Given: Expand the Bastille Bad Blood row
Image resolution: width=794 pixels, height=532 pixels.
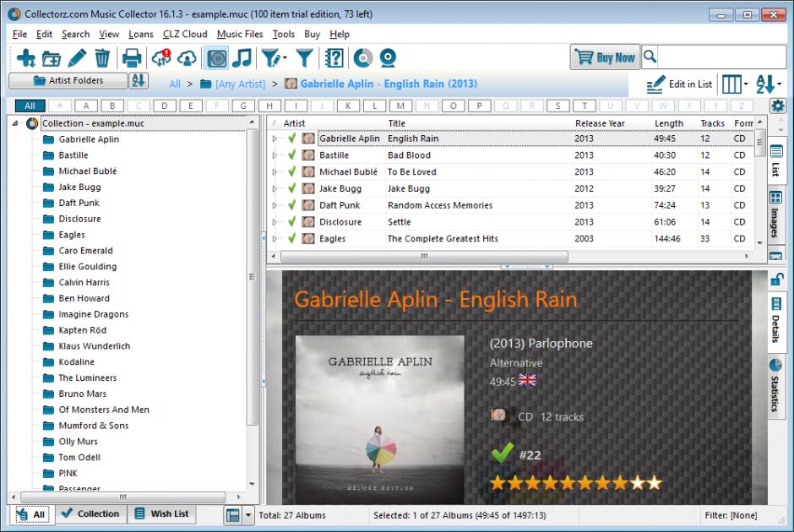Looking at the screenshot, I should 275,155.
